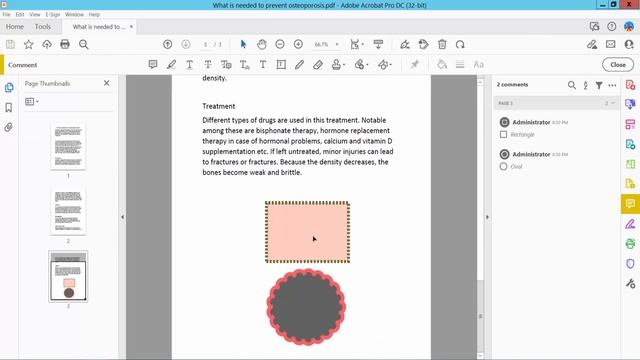Select the page 2 thumbnail

68,211
